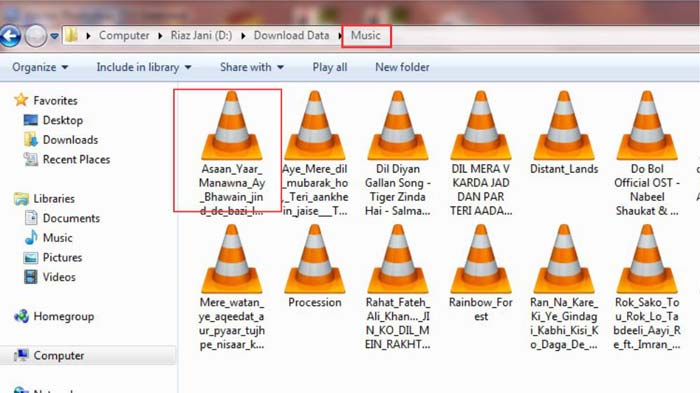Click the Distant_Lands file name text
The height and width of the screenshot is (393, 700).
564,169
